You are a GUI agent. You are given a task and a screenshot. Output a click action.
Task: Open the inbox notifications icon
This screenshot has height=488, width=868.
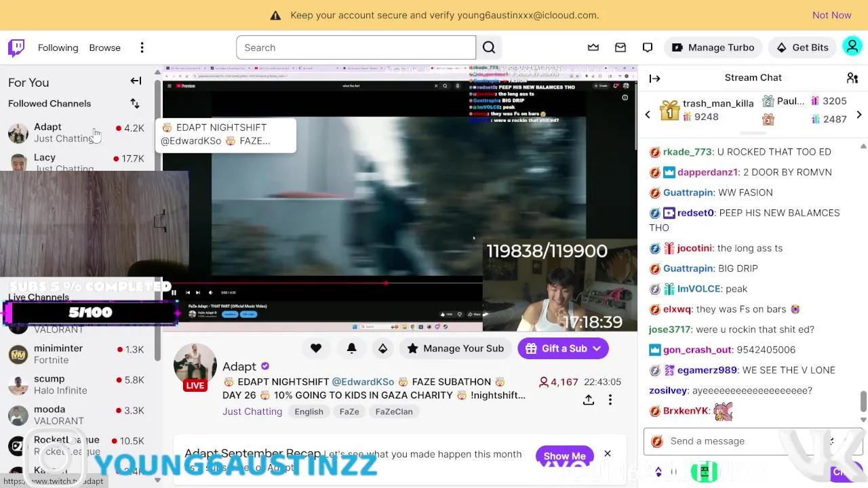pyautogui.click(x=620, y=47)
